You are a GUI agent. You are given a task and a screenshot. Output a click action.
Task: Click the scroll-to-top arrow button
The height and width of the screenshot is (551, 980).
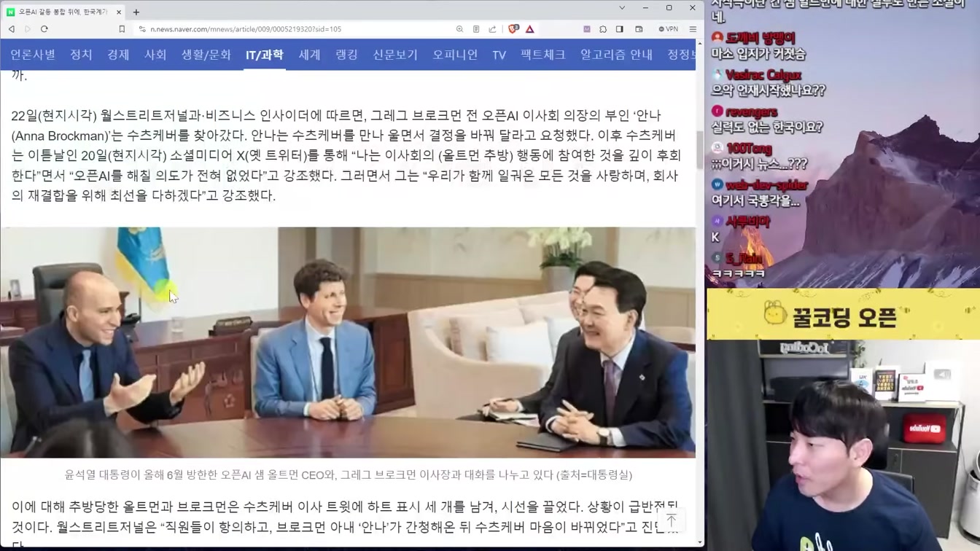672,520
